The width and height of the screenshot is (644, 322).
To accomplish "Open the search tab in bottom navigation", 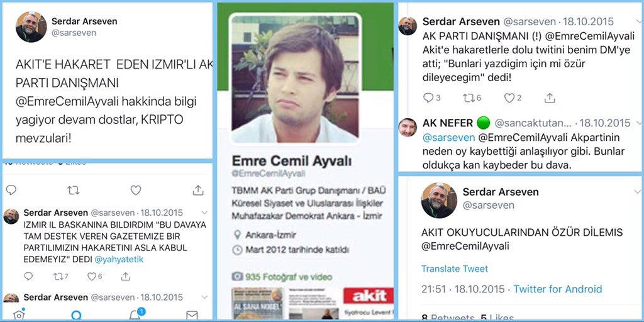I will click(x=76, y=315).
